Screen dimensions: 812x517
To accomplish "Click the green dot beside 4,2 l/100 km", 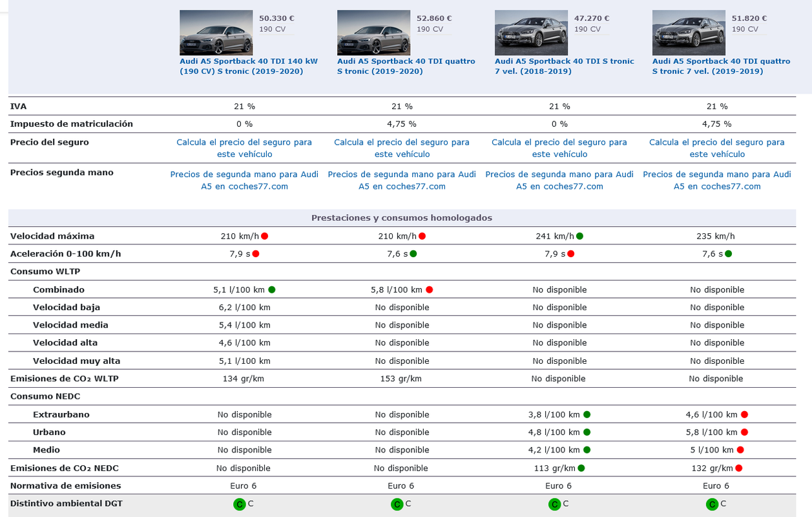I will pyautogui.click(x=587, y=450).
